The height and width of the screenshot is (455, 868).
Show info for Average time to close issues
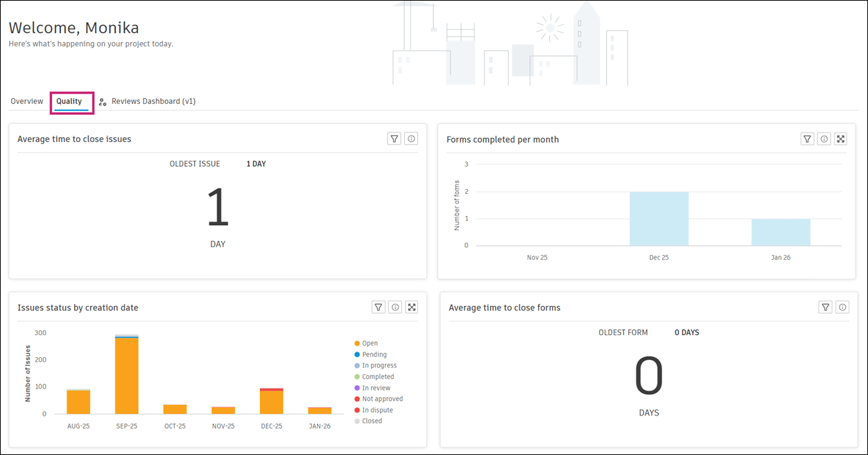[x=411, y=139]
